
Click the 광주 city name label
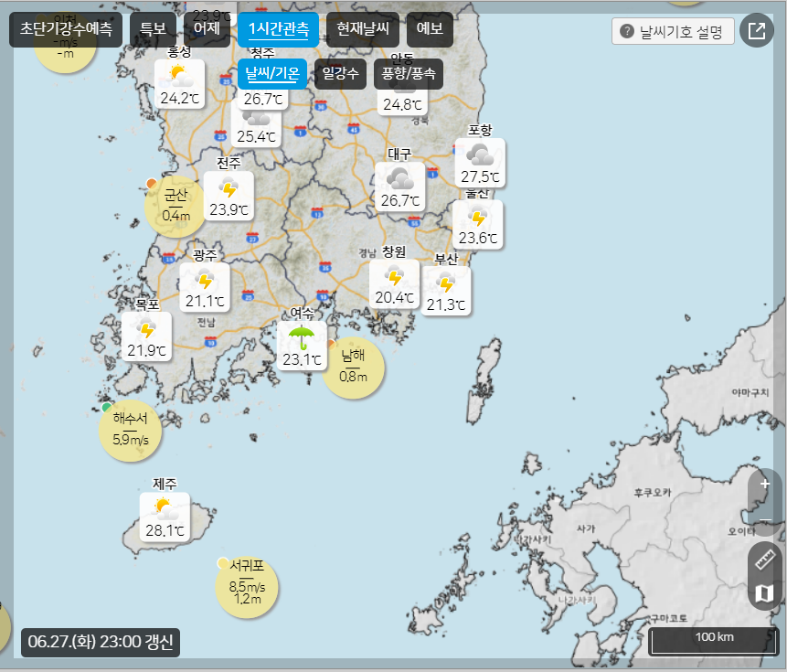205,255
